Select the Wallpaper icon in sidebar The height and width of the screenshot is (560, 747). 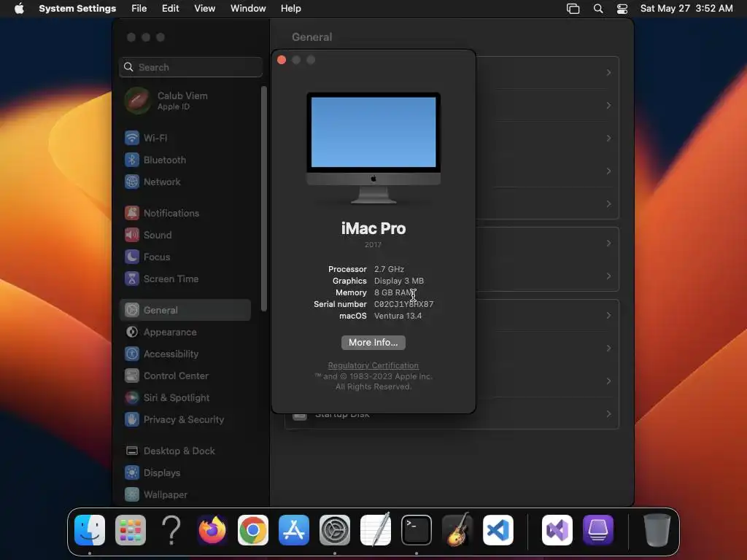click(132, 495)
